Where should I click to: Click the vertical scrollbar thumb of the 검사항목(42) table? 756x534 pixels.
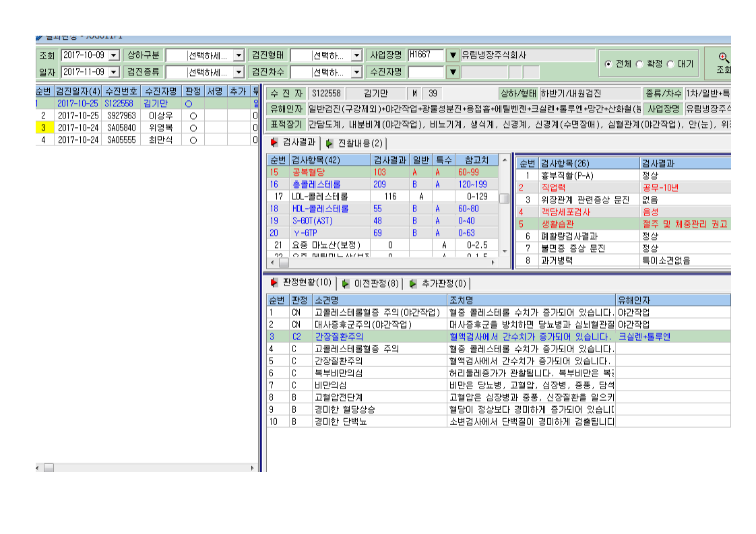tap(504, 199)
